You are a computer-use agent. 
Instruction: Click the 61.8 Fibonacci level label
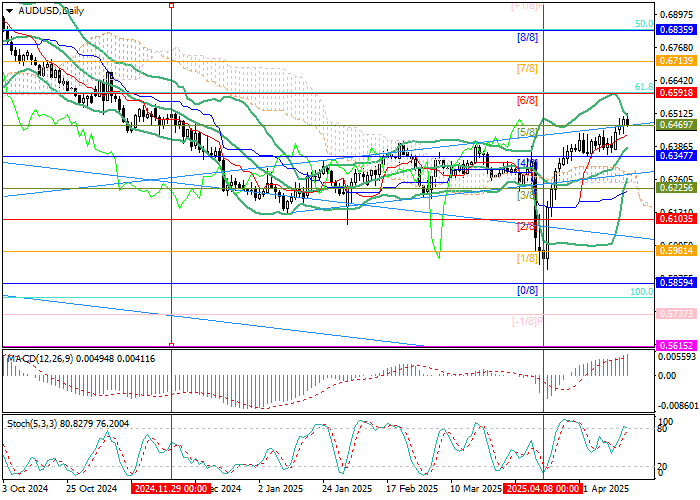(x=644, y=88)
